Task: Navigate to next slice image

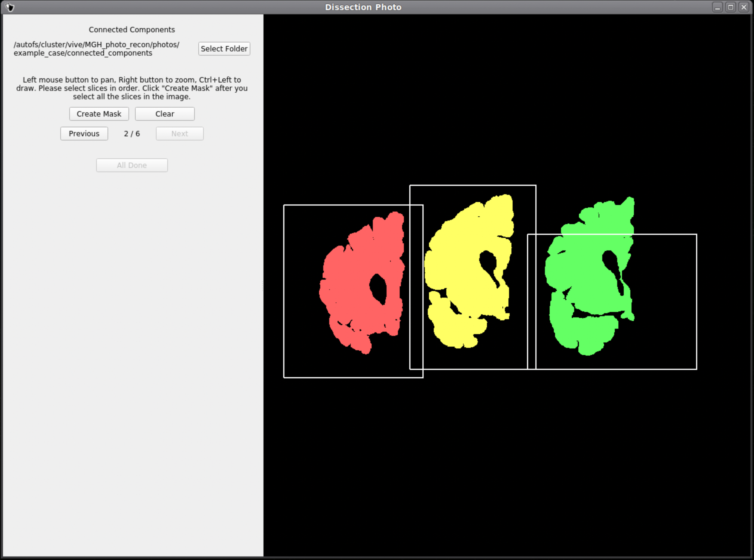Action: tap(179, 134)
